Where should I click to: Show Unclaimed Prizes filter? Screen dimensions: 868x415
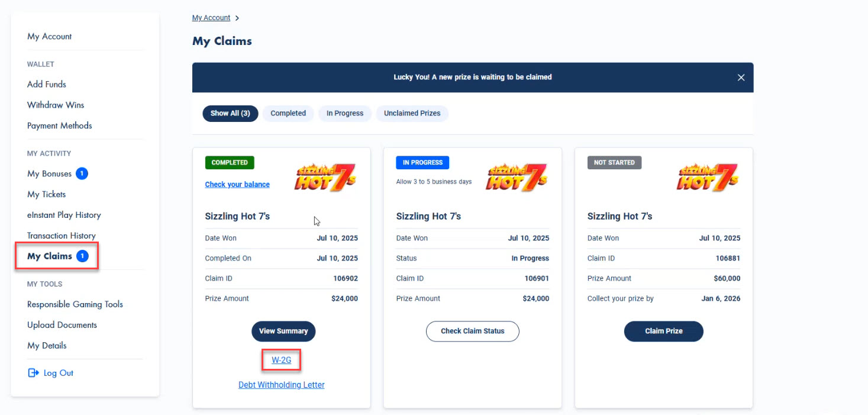(x=412, y=113)
